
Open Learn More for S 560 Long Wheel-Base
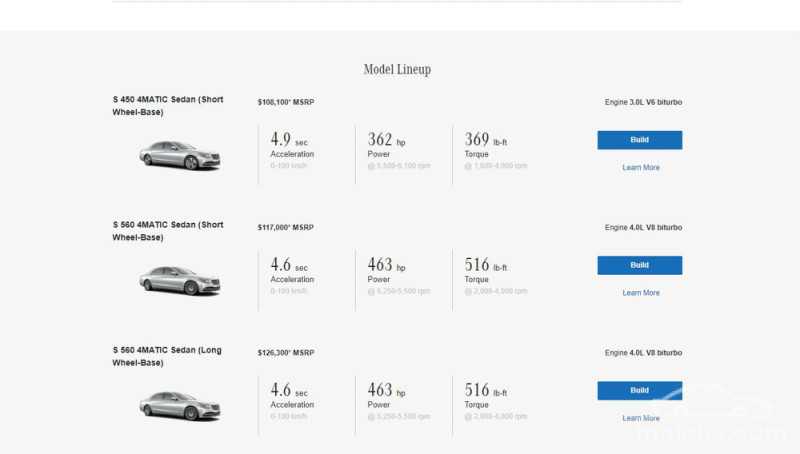[x=640, y=418]
